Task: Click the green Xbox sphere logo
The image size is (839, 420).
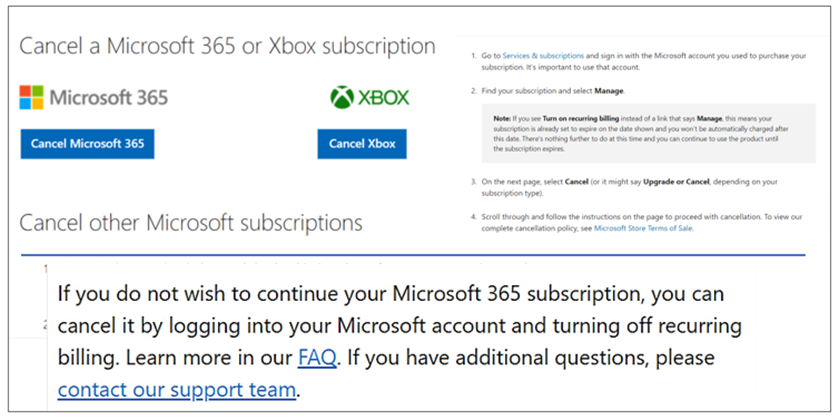Action: tap(342, 98)
